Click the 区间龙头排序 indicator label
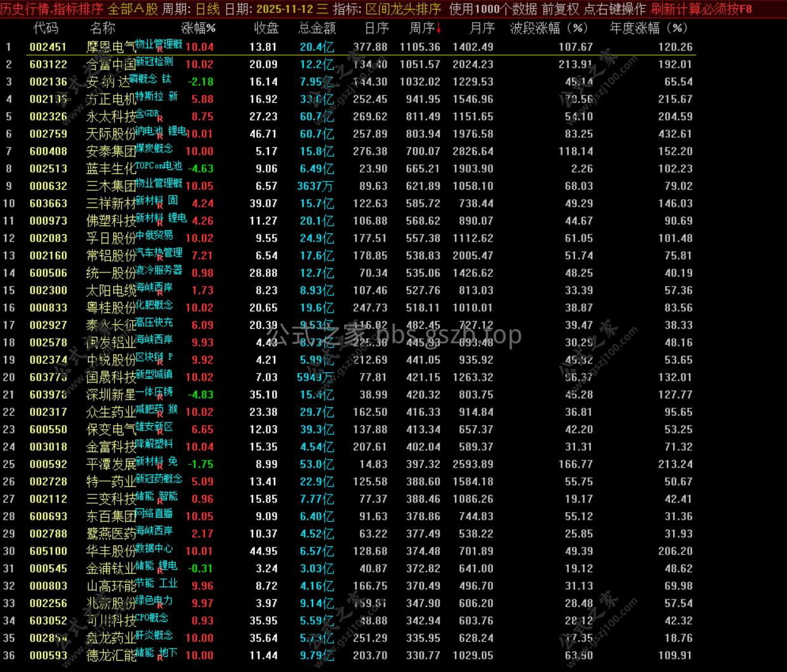The height and width of the screenshot is (672, 787). click(x=404, y=9)
